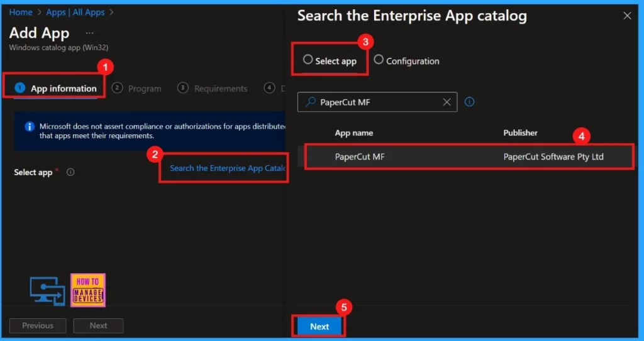Focus the PaperCut MF search field
This screenshot has width=644, height=341.
pyautogui.click(x=377, y=102)
